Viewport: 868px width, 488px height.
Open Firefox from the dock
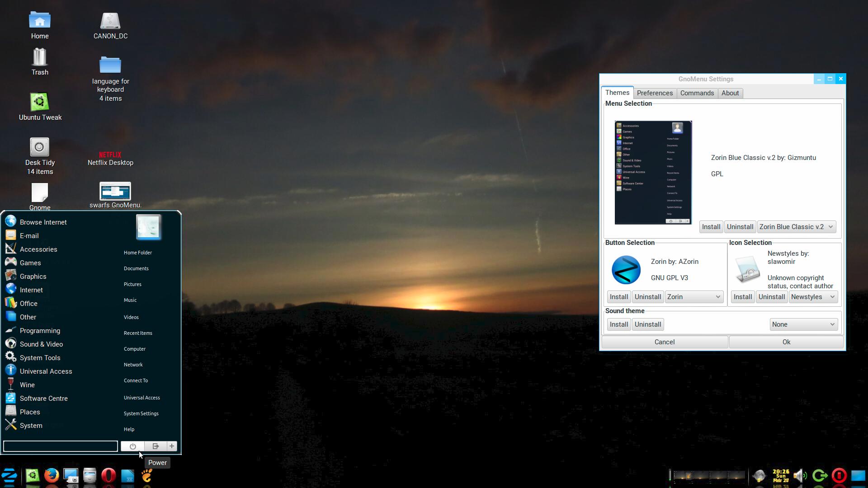(52, 475)
